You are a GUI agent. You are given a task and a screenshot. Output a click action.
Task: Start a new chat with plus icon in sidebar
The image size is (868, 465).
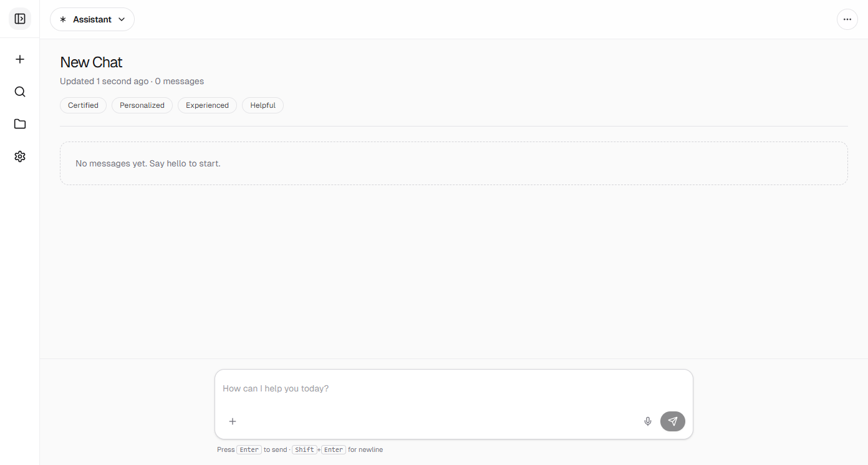(x=20, y=59)
